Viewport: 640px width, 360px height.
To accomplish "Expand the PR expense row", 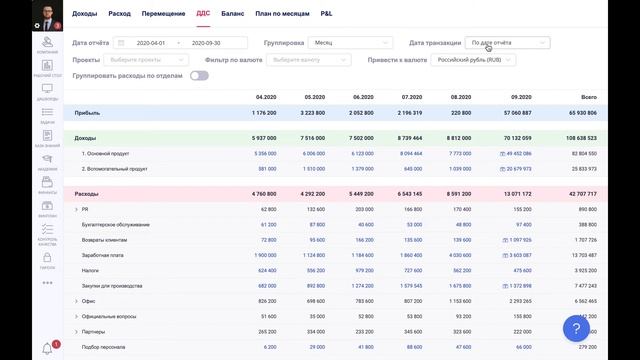I will click(76, 209).
